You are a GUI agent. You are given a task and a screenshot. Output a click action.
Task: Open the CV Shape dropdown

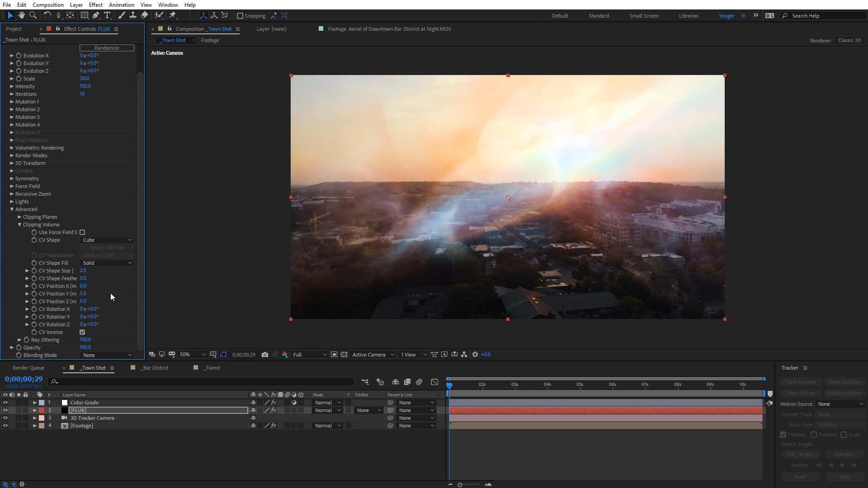click(107, 240)
